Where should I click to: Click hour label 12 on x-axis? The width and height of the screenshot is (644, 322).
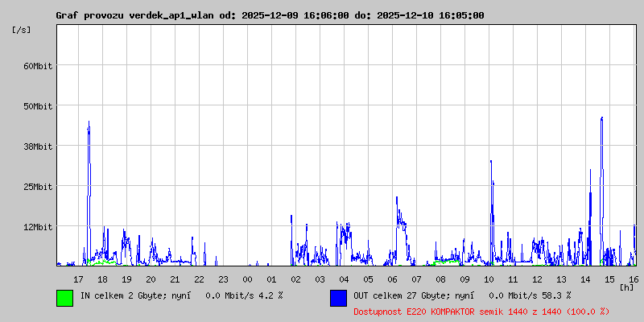point(537,279)
